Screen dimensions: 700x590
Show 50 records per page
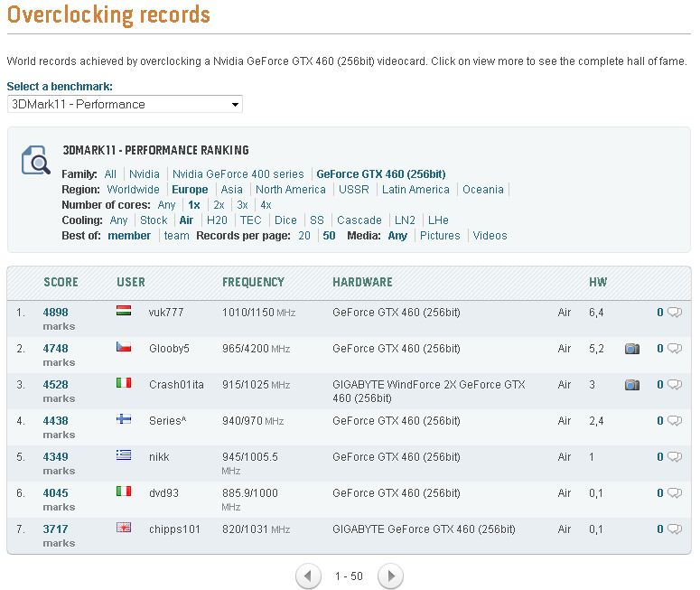pyautogui.click(x=329, y=236)
